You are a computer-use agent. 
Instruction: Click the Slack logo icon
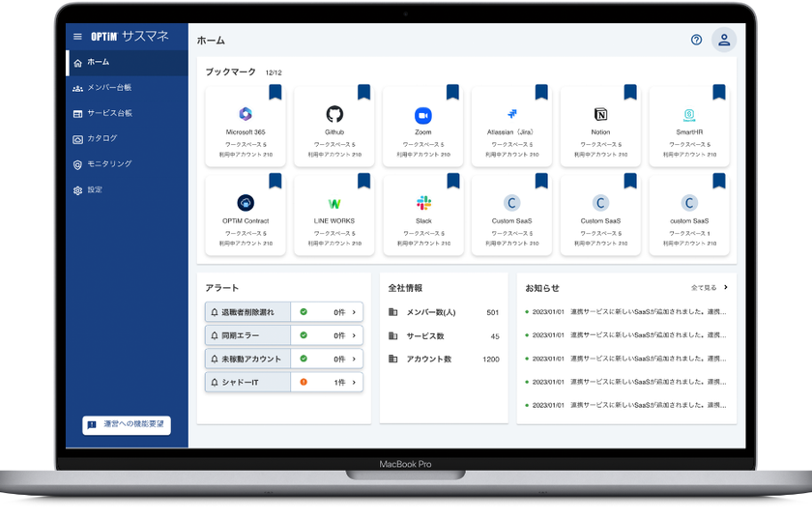pyautogui.click(x=423, y=203)
